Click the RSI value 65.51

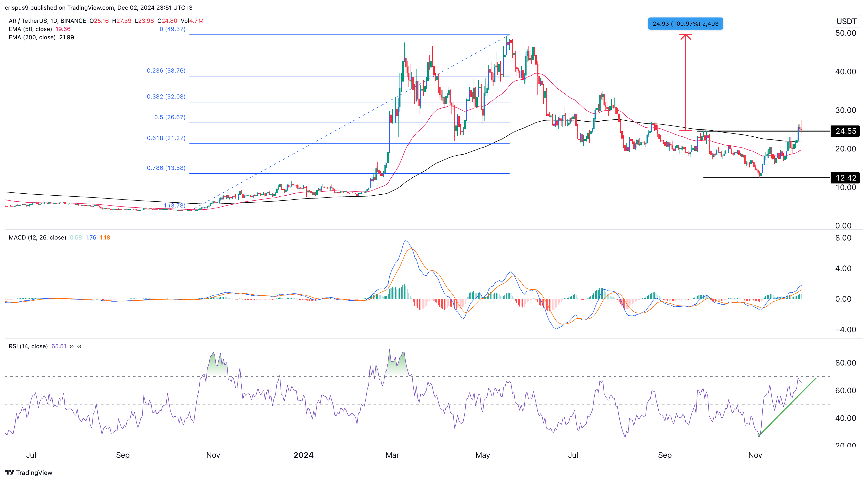click(x=59, y=346)
